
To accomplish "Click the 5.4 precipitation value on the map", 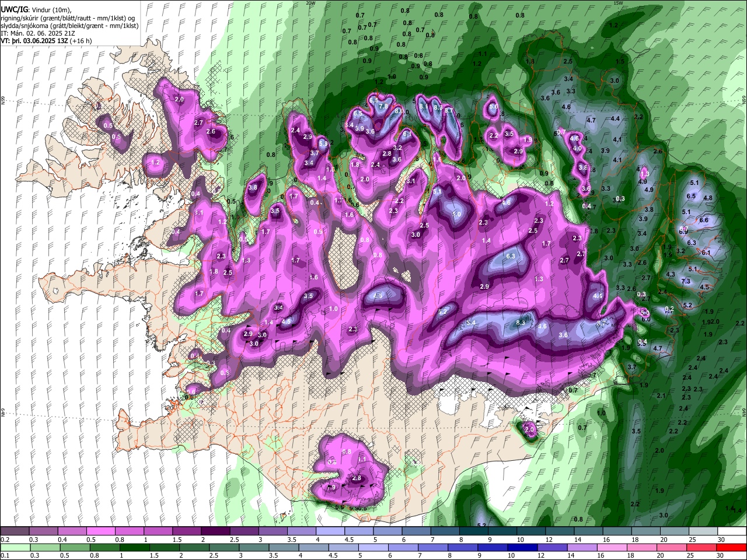I will [x=472, y=323].
